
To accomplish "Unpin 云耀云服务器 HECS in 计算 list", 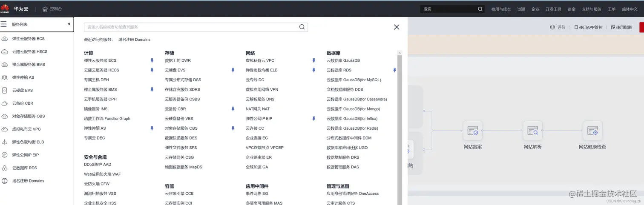I will tap(152, 70).
